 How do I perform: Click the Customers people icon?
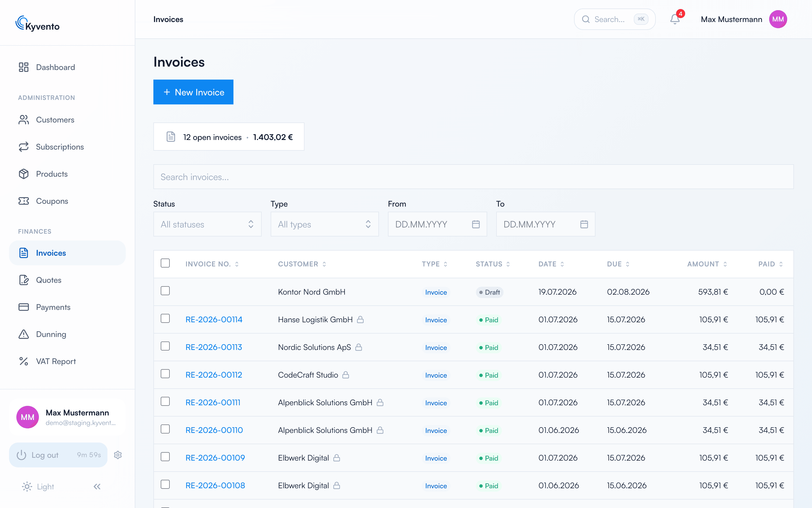click(x=23, y=120)
